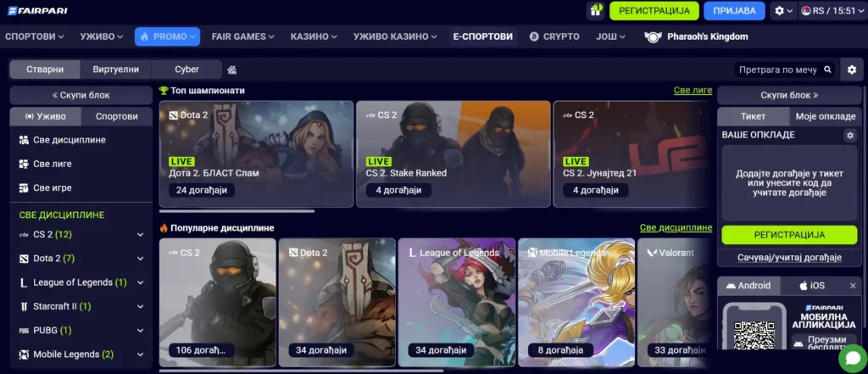
Task: Select the iOS app tab
Action: pyautogui.click(x=812, y=286)
